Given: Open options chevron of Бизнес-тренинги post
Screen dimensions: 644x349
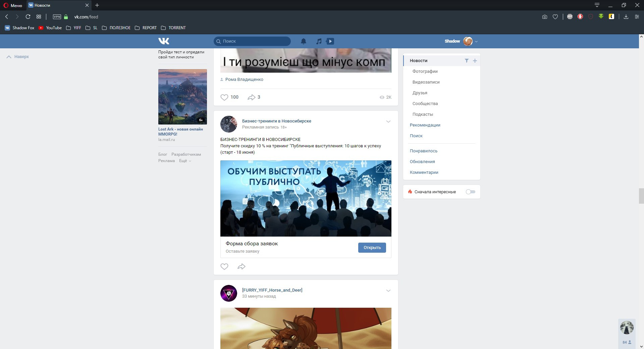Looking at the screenshot, I should point(388,121).
